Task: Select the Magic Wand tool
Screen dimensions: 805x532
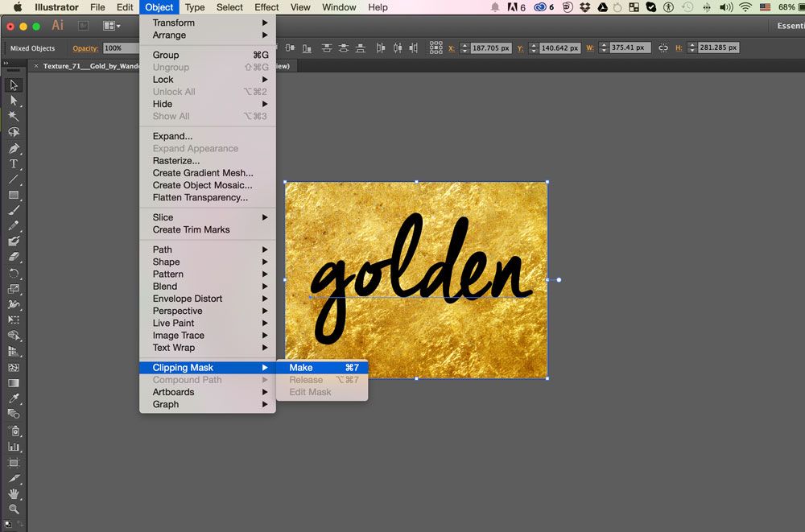Action: click(x=14, y=116)
